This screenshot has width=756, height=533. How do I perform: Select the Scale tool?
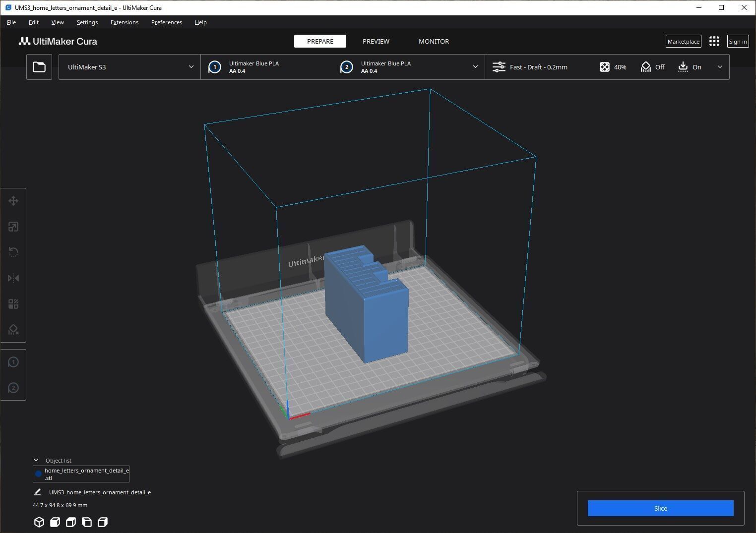(x=13, y=227)
